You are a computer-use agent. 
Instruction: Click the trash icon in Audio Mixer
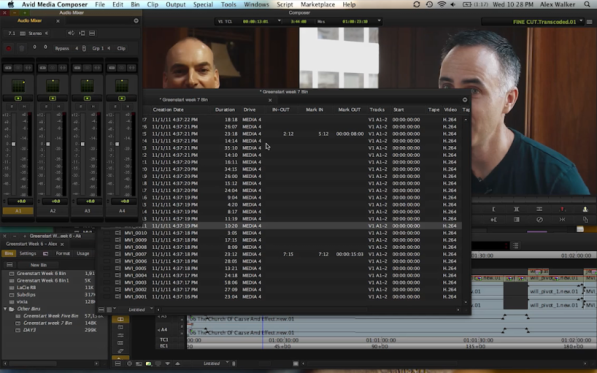click(22, 48)
